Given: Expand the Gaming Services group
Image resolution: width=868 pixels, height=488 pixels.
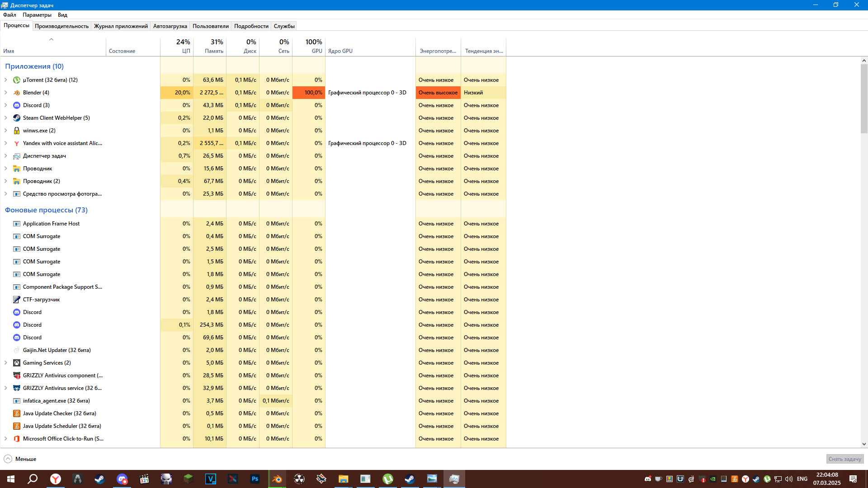Looking at the screenshot, I should pos(6,363).
